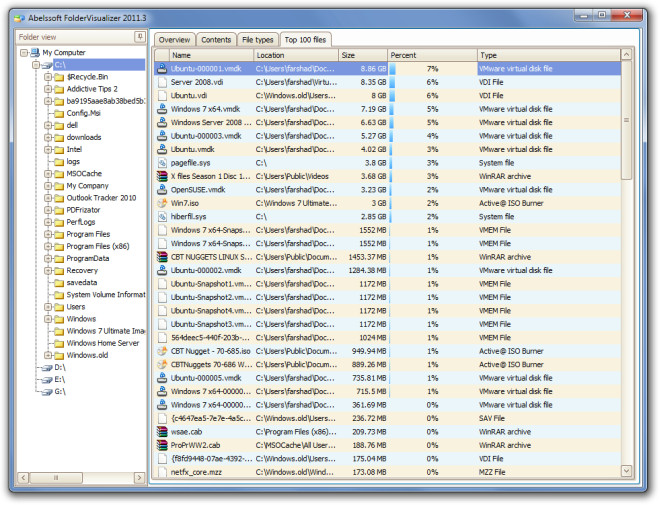
Task: Click the WinRAR icon beside wsae.cab
Action: point(162,432)
